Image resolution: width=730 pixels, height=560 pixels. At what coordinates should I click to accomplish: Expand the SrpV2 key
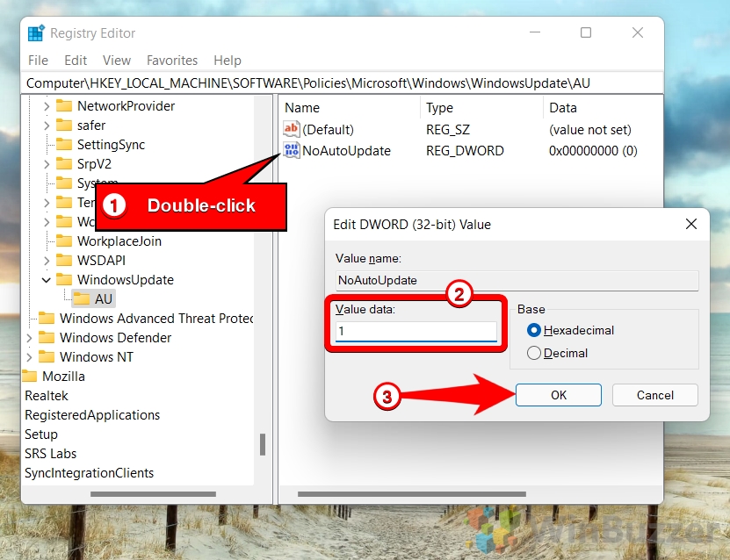click(x=47, y=164)
